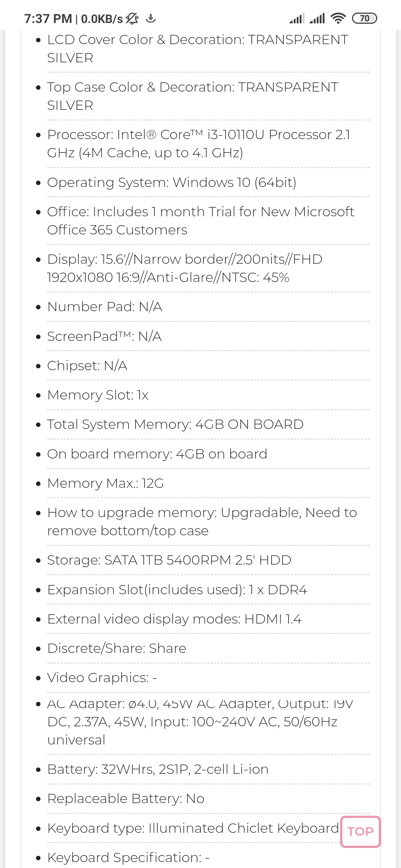The height and width of the screenshot is (868, 401).
Task: Select the Office 365 trial spec item
Action: click(x=201, y=221)
